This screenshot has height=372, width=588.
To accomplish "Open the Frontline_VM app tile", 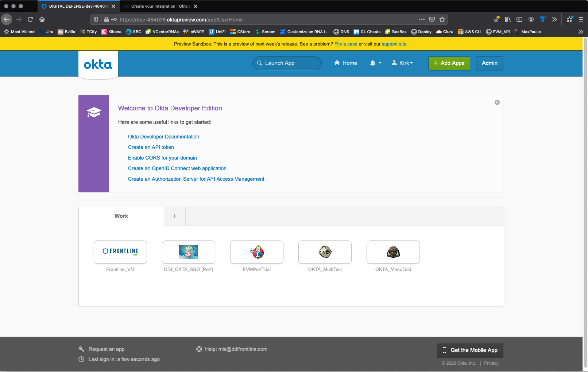I will tap(120, 252).
